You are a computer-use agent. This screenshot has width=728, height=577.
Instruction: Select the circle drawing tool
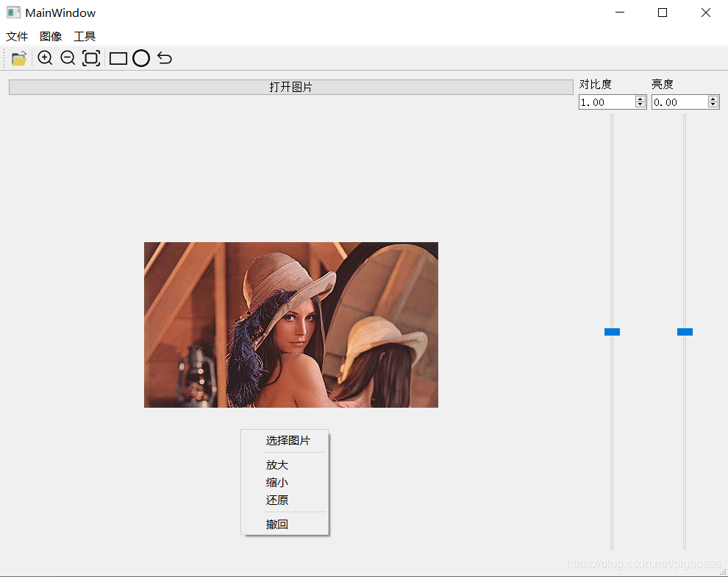(141, 58)
